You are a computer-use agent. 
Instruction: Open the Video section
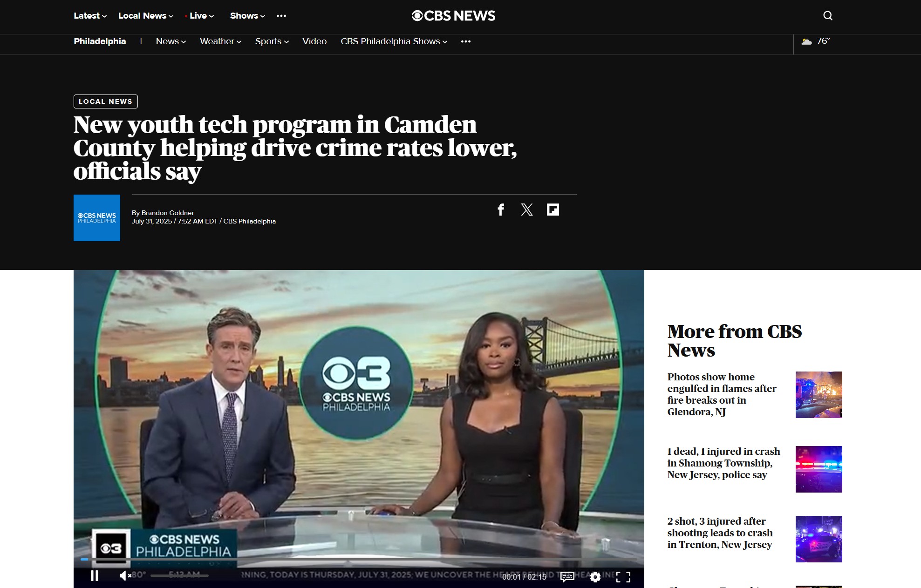(x=314, y=41)
